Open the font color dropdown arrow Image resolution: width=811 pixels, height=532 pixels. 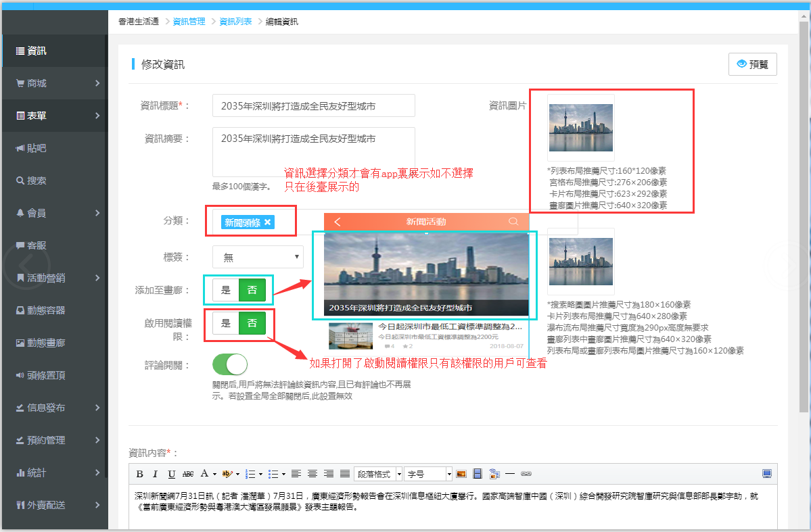tap(214, 474)
